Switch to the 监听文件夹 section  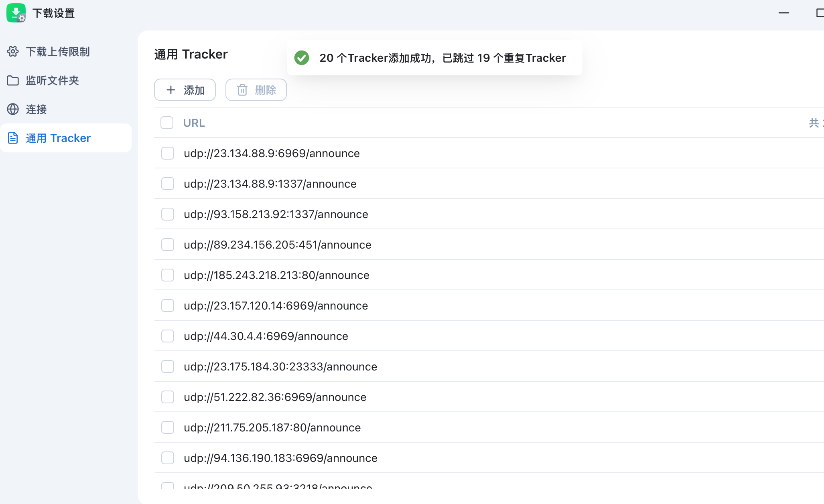pos(52,80)
